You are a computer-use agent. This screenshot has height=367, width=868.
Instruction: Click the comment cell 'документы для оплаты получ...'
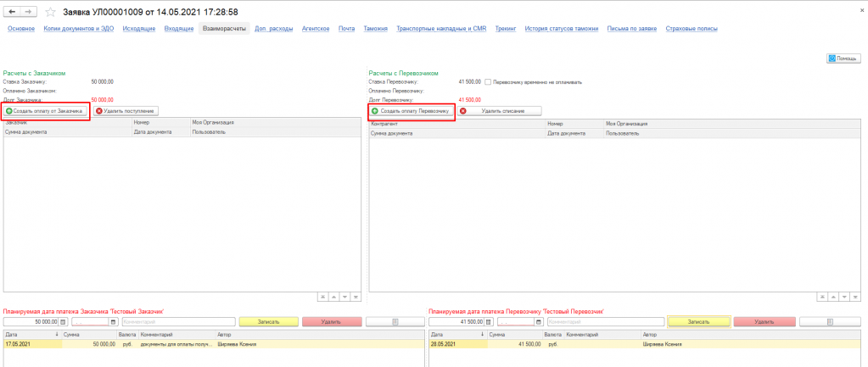pyautogui.click(x=177, y=344)
